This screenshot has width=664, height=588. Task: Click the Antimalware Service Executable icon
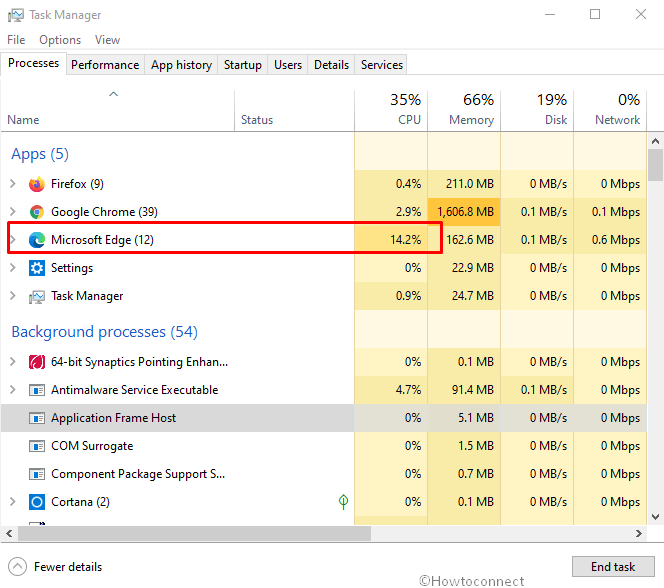[37, 390]
